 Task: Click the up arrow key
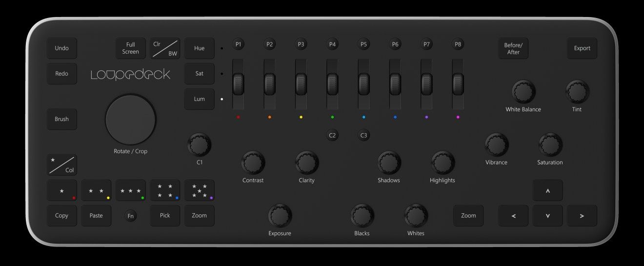point(547,190)
